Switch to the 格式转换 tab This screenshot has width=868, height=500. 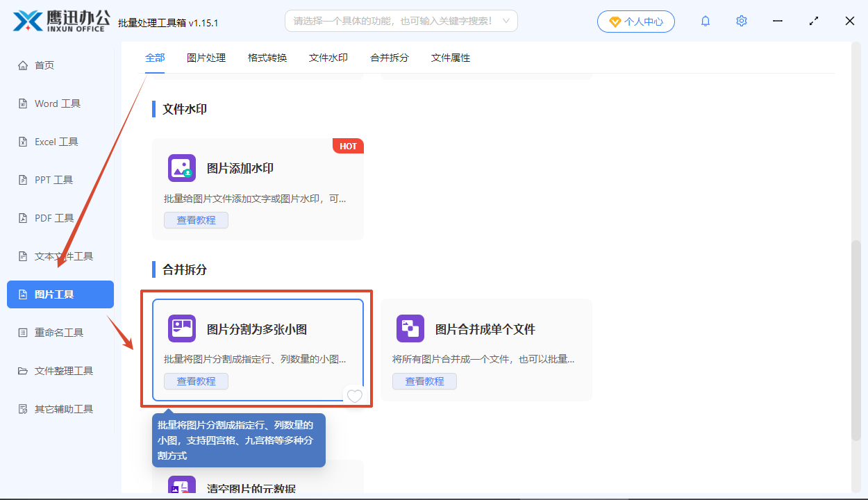point(267,58)
